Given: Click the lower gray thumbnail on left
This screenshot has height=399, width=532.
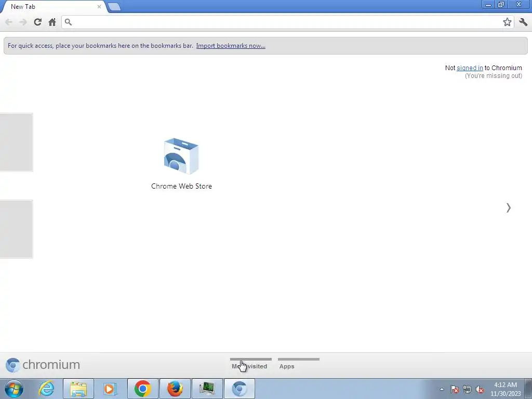Looking at the screenshot, I should pos(16,229).
